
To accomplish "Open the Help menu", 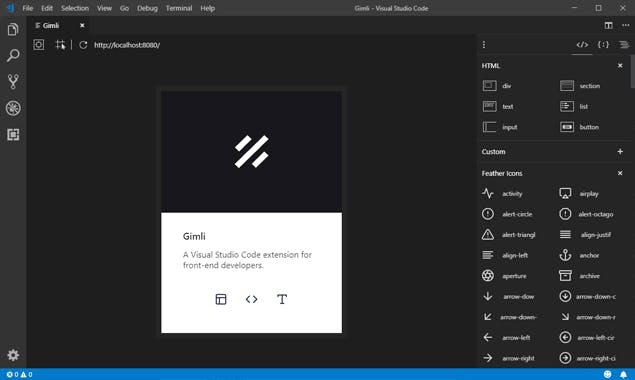I will pos(207,8).
